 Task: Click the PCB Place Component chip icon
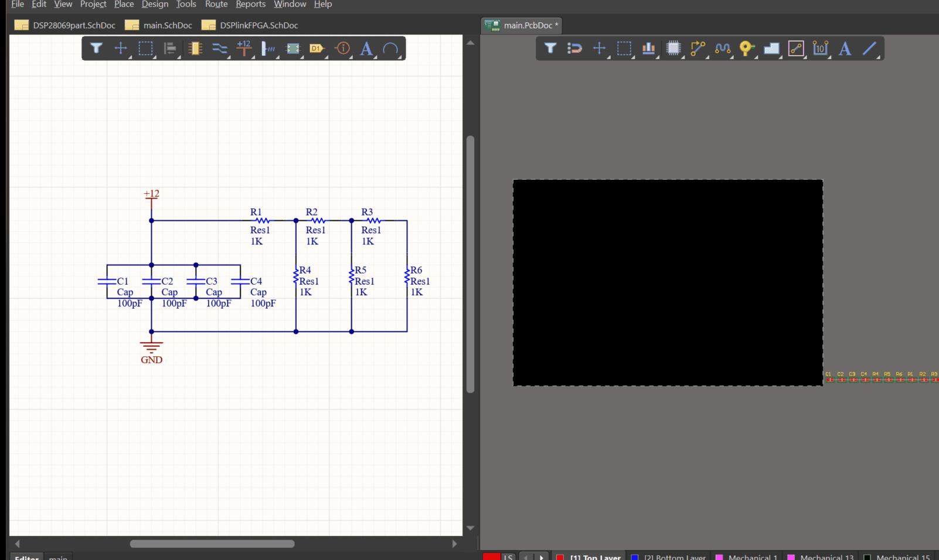click(673, 49)
